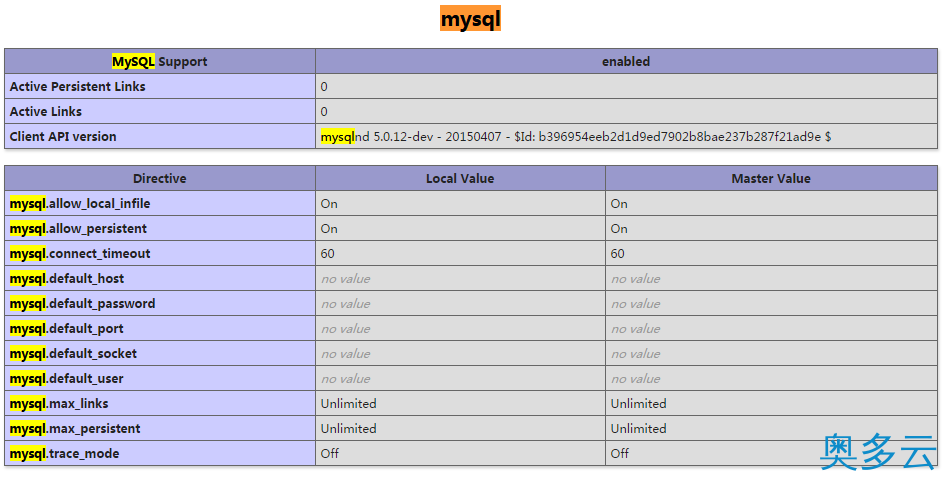The width and height of the screenshot is (947, 481).
Task: Click Master Unlimited for mysql.max_persistent
Action: click(x=638, y=428)
